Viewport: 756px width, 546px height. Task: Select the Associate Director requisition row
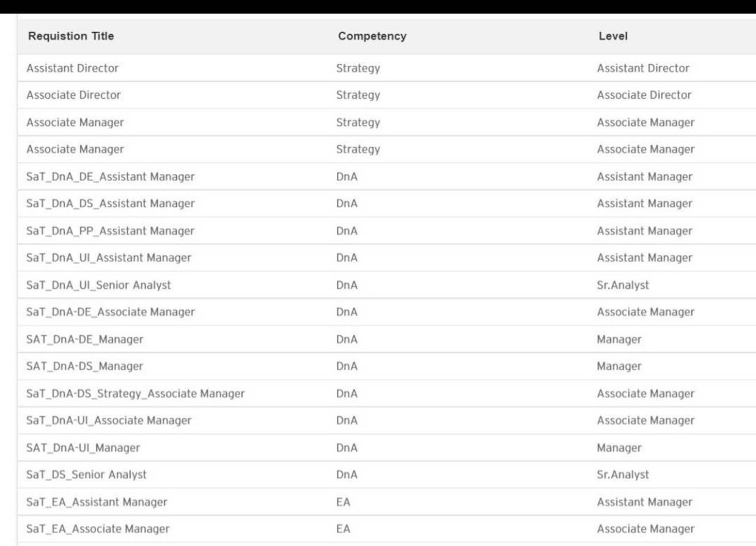tap(73, 95)
